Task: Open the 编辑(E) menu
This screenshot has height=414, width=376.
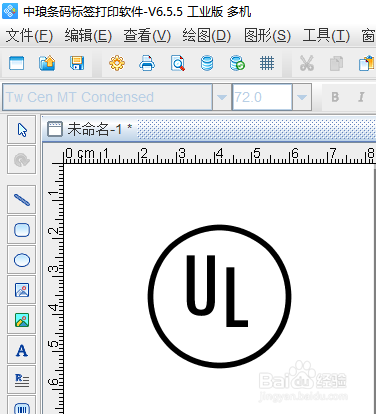Action: (x=88, y=36)
